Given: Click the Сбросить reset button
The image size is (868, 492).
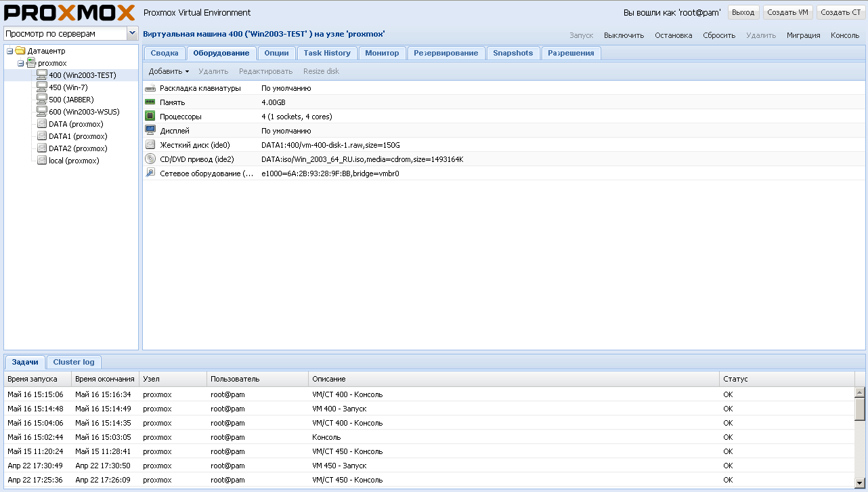Looking at the screenshot, I should [x=719, y=35].
